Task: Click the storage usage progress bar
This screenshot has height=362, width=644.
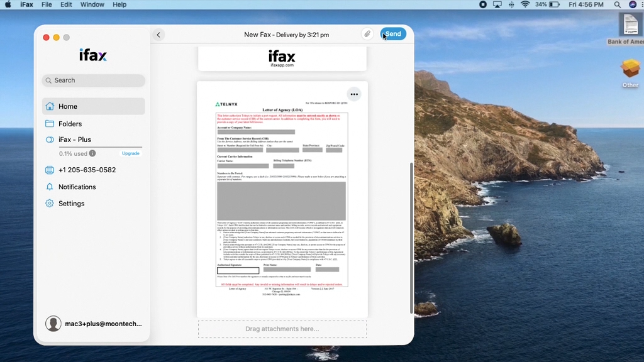Action: coord(101,147)
